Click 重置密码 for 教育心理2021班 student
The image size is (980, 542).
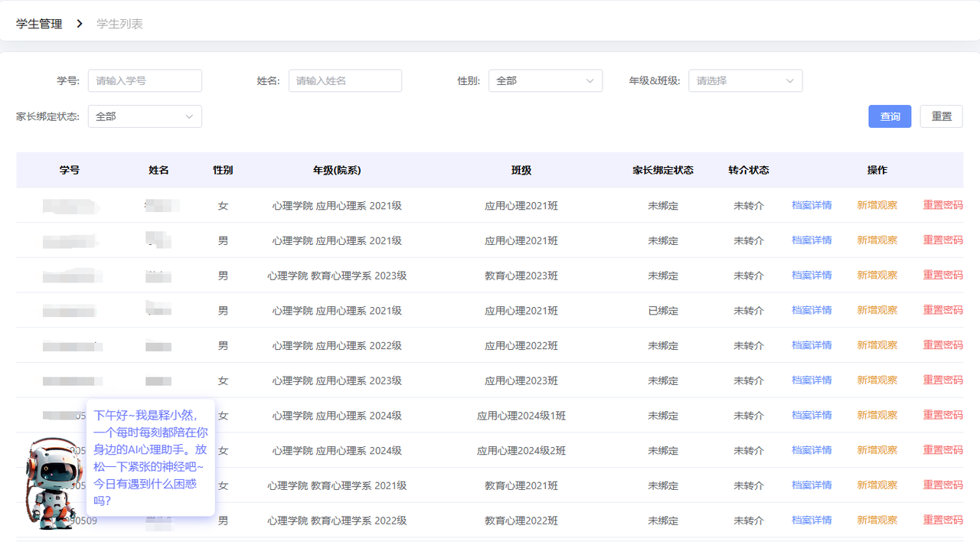[x=943, y=485]
